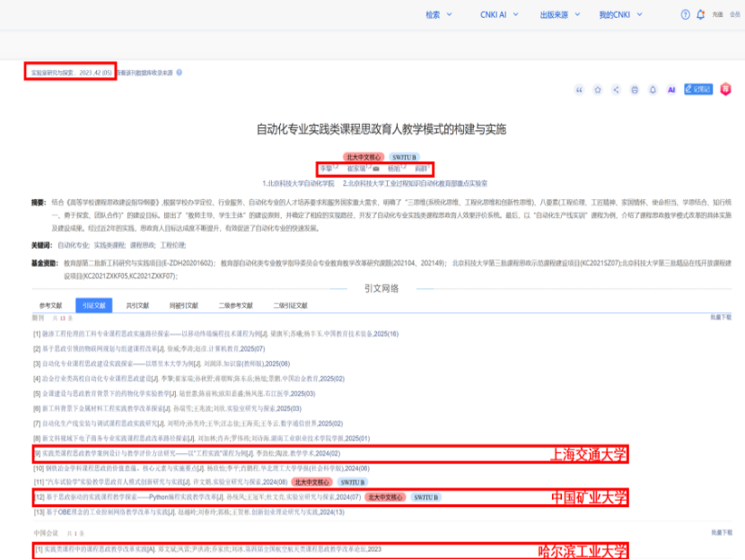The image size is (745, 560).
Task: Expand the 检索 dropdown menu
Action: 439,14
